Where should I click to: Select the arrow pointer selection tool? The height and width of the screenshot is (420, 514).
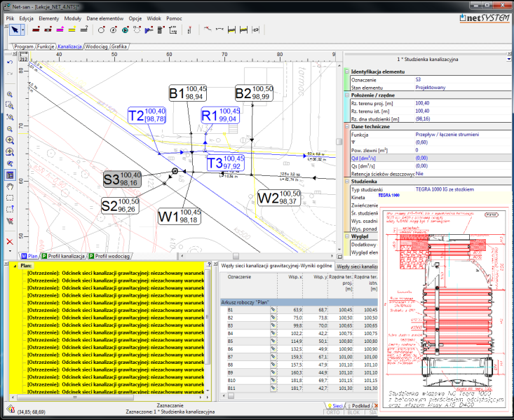[x=15, y=30]
